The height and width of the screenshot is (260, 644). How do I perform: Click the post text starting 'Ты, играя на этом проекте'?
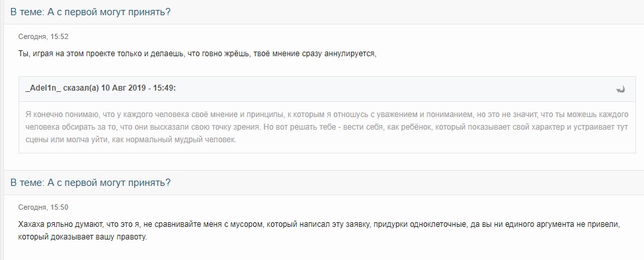[198, 54]
